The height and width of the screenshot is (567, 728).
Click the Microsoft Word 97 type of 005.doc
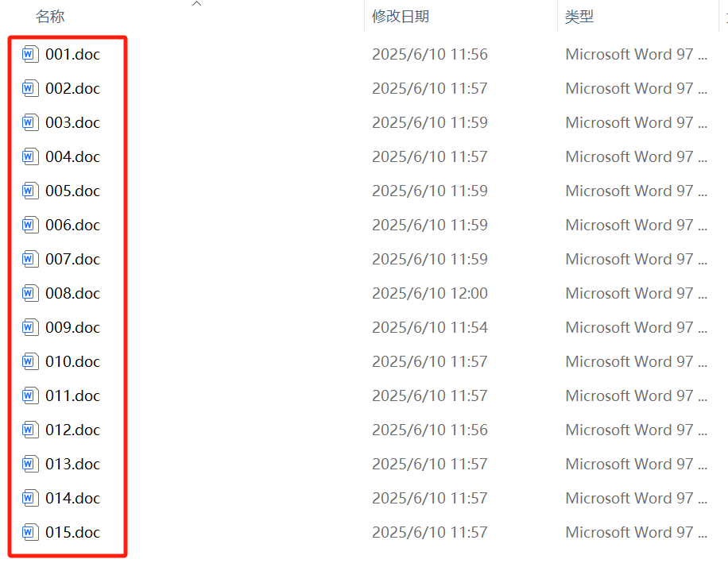636,191
